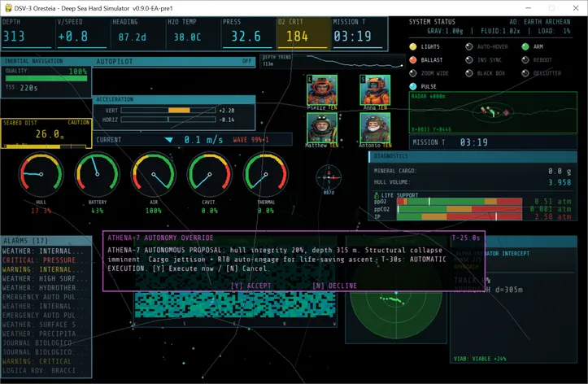Toggle the BALLAST system indicator
This screenshot has width=588, height=384.
point(413,60)
